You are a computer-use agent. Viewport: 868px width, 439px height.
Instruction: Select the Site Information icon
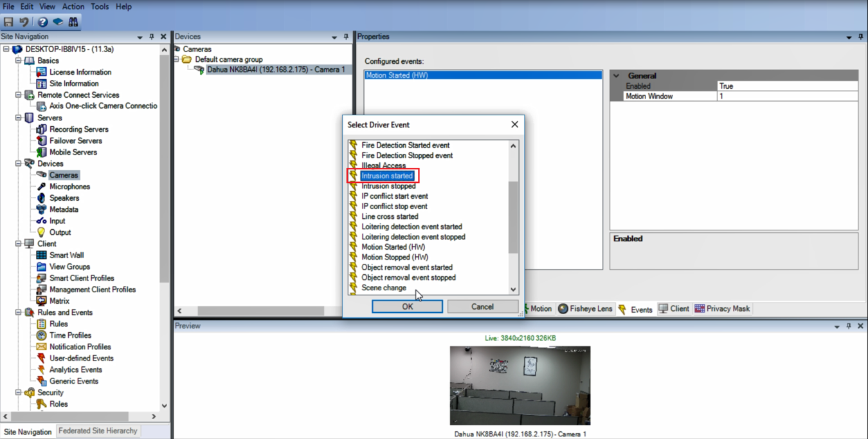(x=41, y=84)
